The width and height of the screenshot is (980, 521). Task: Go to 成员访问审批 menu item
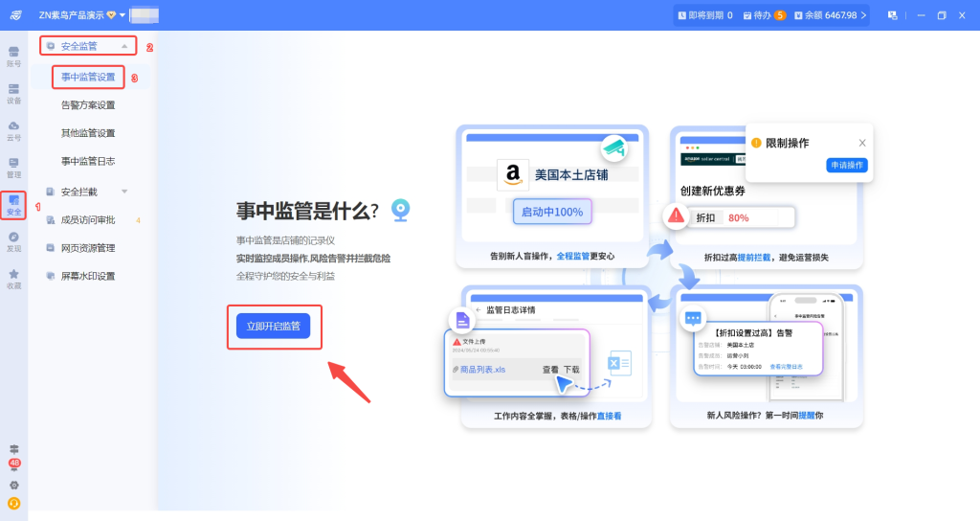pyautogui.click(x=88, y=219)
